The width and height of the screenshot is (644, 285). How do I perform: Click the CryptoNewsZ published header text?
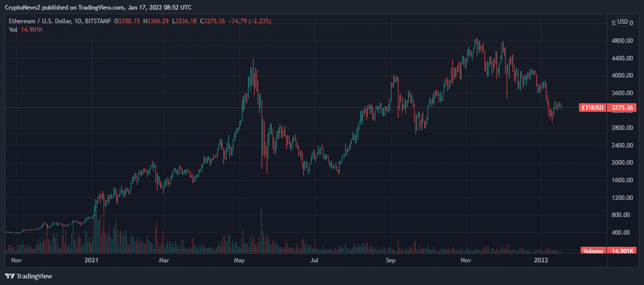(x=98, y=7)
